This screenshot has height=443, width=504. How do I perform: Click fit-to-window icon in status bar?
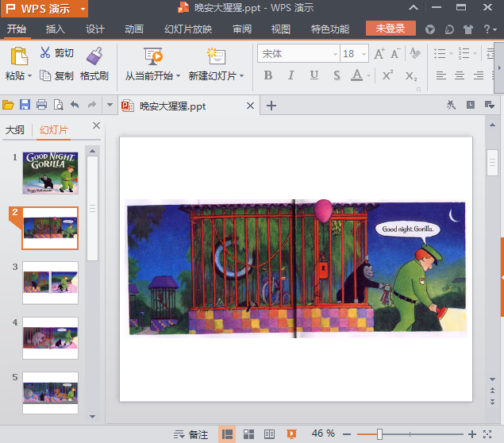[x=487, y=434]
